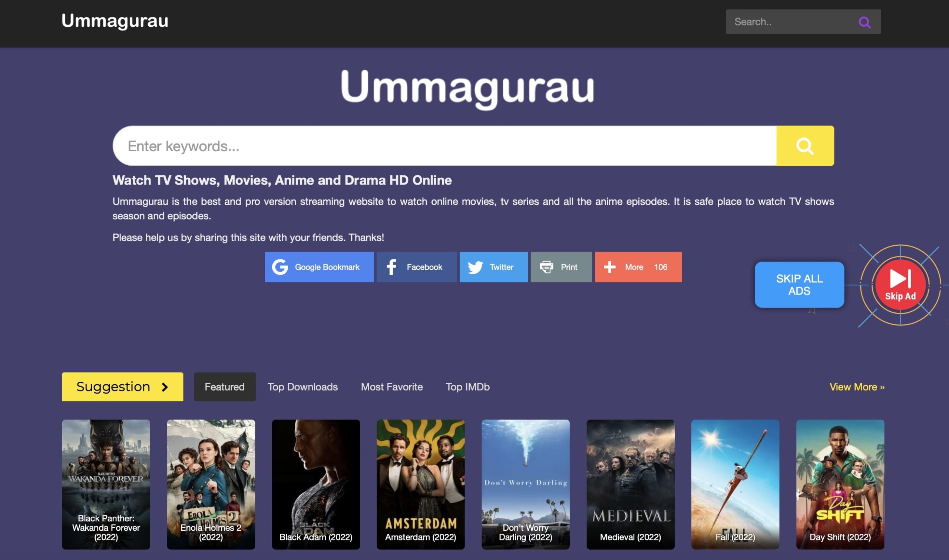Click the Google Bookmark share icon

[280, 267]
